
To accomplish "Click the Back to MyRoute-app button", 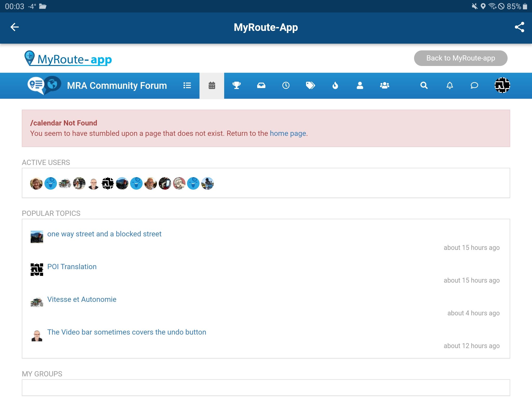I will [x=461, y=58].
